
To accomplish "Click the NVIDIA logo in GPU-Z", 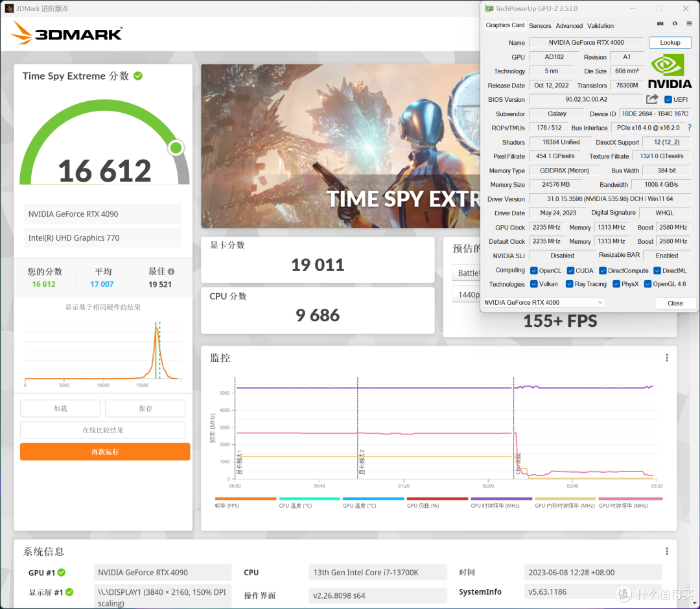I will [670, 71].
